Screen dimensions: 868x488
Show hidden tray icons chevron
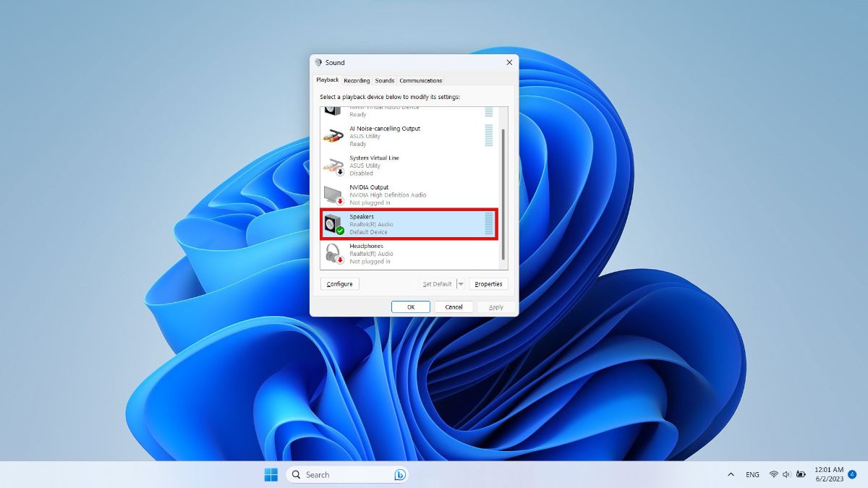pyautogui.click(x=731, y=474)
